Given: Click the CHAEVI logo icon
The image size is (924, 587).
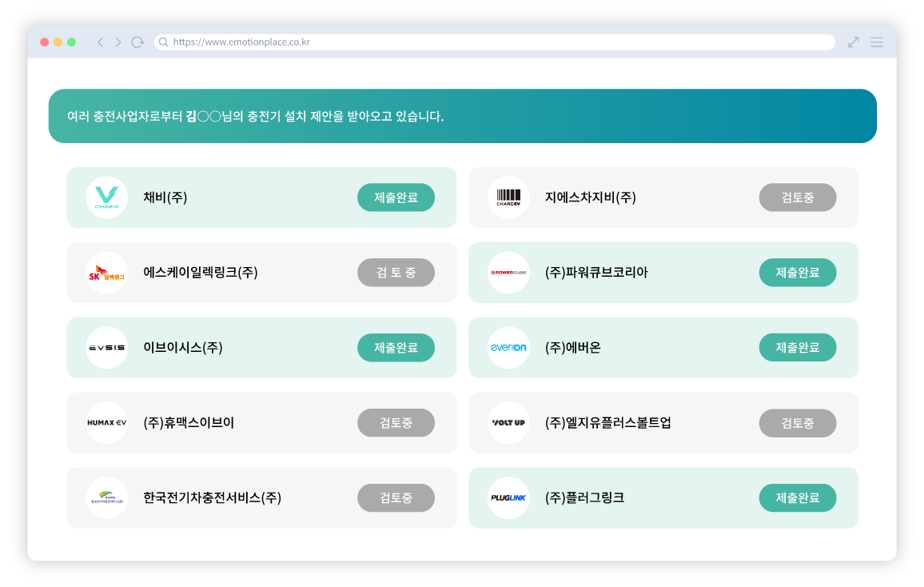Looking at the screenshot, I should pyautogui.click(x=107, y=197).
